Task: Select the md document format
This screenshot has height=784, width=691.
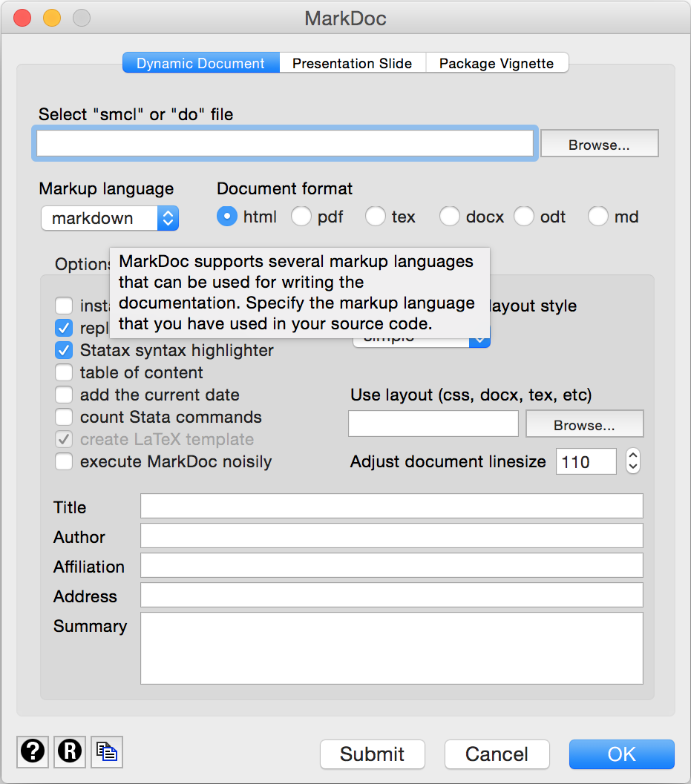Action: tap(598, 217)
